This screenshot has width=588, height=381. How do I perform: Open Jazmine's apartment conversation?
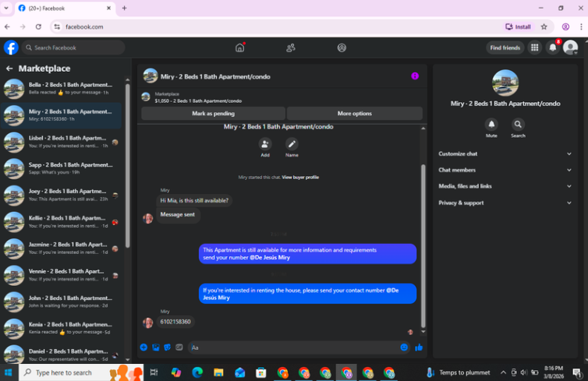(62, 249)
